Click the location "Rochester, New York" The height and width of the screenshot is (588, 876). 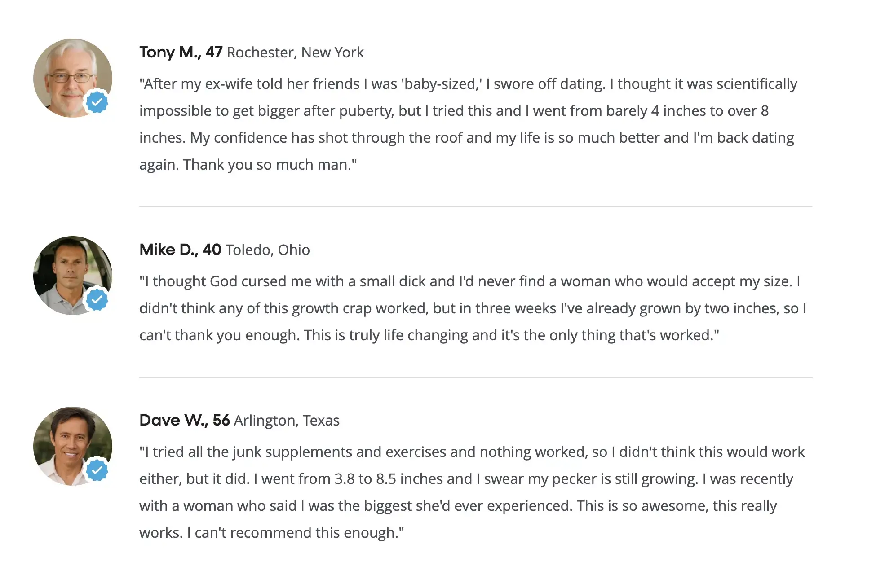coord(295,53)
